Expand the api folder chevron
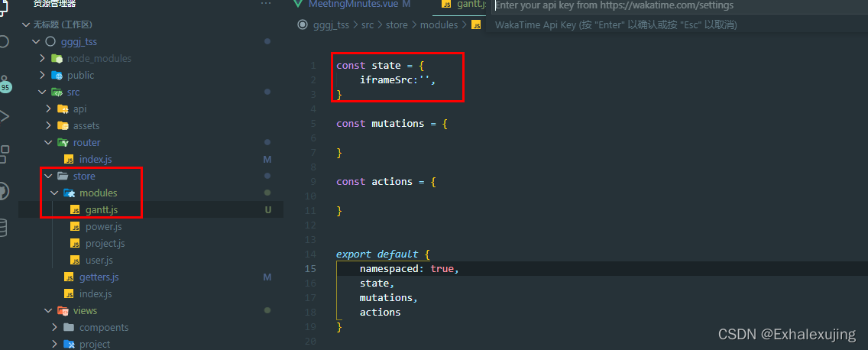Screen dimensions: 868x350 49,109
